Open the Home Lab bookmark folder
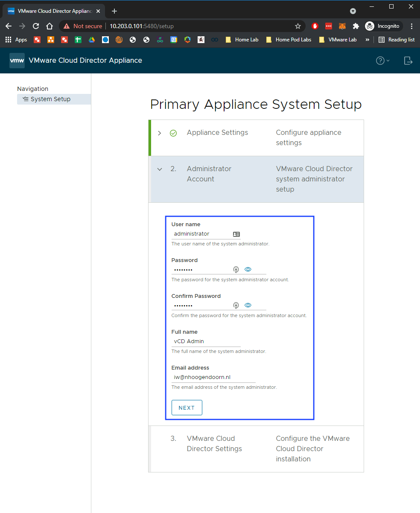 (242, 40)
